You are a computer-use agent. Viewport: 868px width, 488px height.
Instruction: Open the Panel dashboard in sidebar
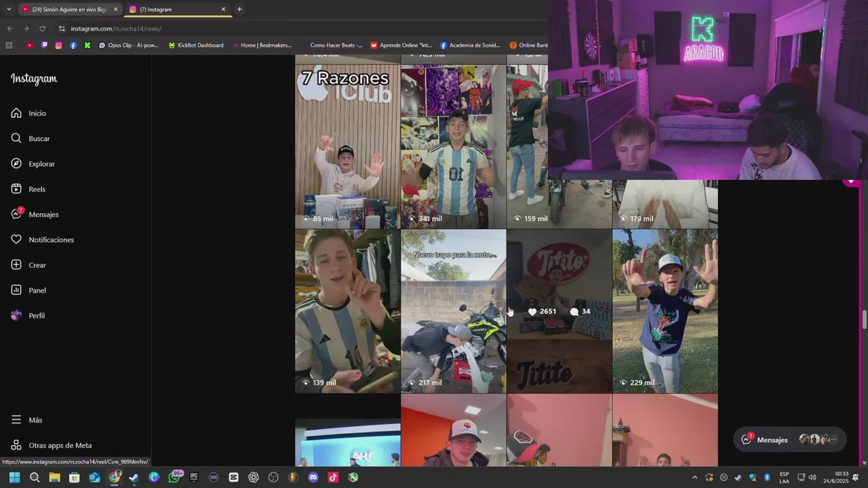pyautogui.click(x=28, y=290)
